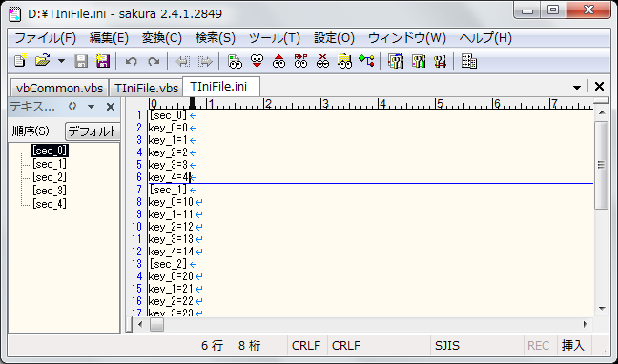Expand the recent files arrow beside open icon
618x364 pixels.
tap(61, 61)
